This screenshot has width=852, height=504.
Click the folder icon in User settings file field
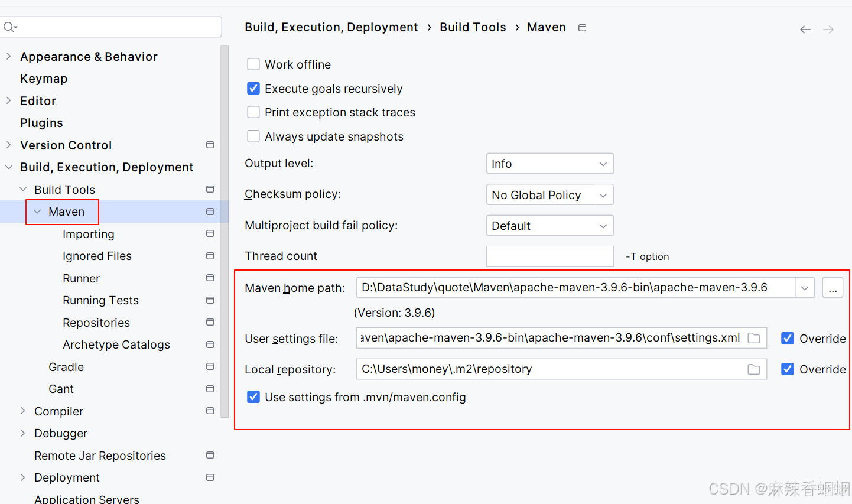tap(754, 338)
